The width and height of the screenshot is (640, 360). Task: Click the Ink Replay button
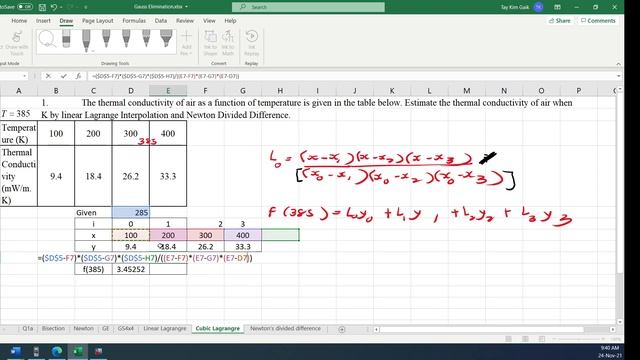tap(251, 42)
